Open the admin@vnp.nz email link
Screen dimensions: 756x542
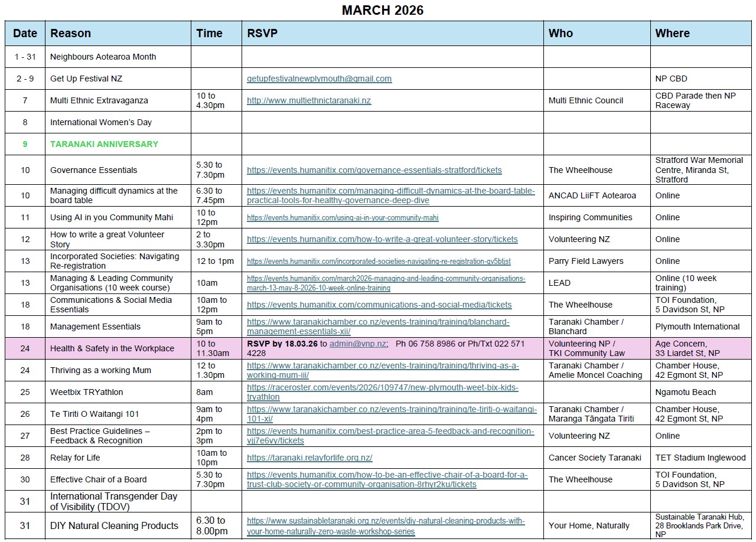(358, 344)
